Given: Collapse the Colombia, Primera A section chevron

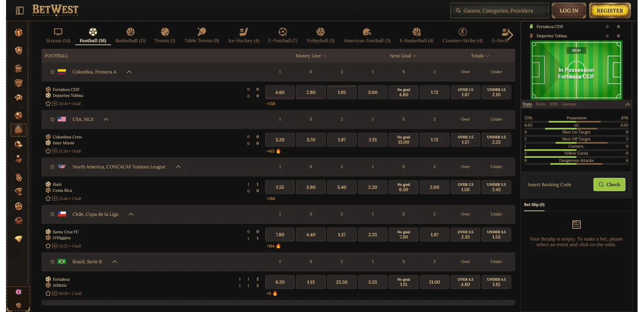Looking at the screenshot, I should click(x=129, y=72).
